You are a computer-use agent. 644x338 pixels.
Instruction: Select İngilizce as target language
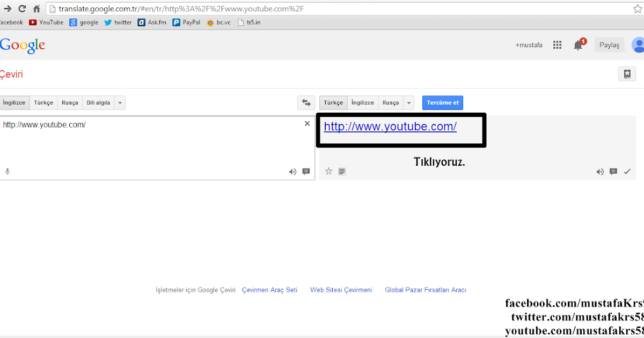pyautogui.click(x=363, y=102)
